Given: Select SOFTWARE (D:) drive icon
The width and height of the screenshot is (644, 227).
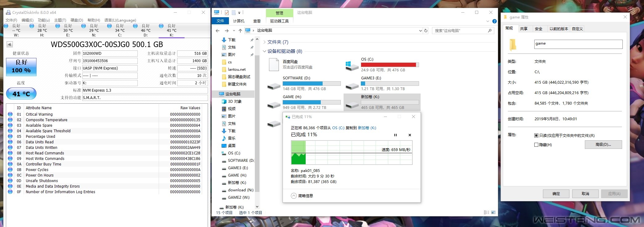Looking at the screenshot, I should coord(274,86).
